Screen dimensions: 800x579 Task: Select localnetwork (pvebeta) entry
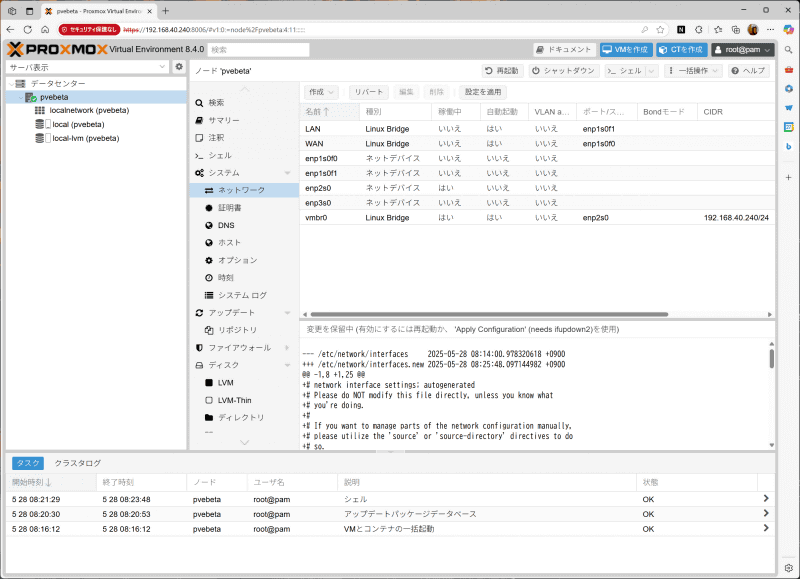click(x=89, y=110)
